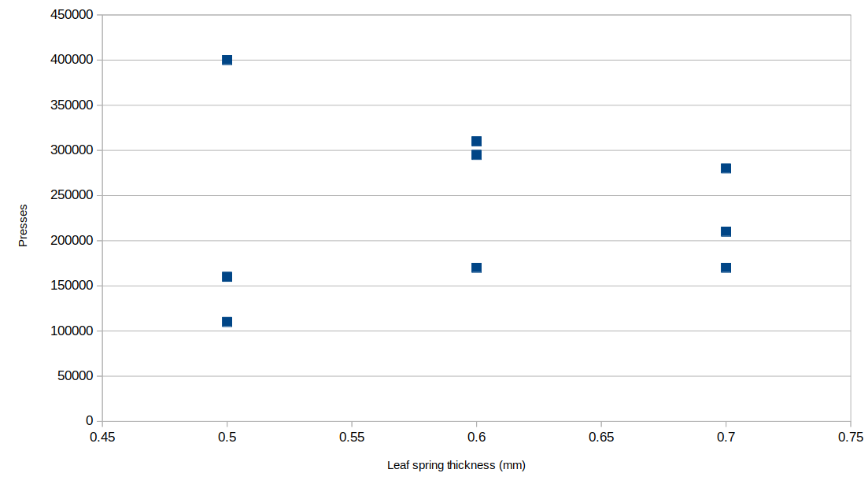Click the 0.5 mm point at 110000 presses
This screenshot has height=484, width=868.
click(227, 322)
